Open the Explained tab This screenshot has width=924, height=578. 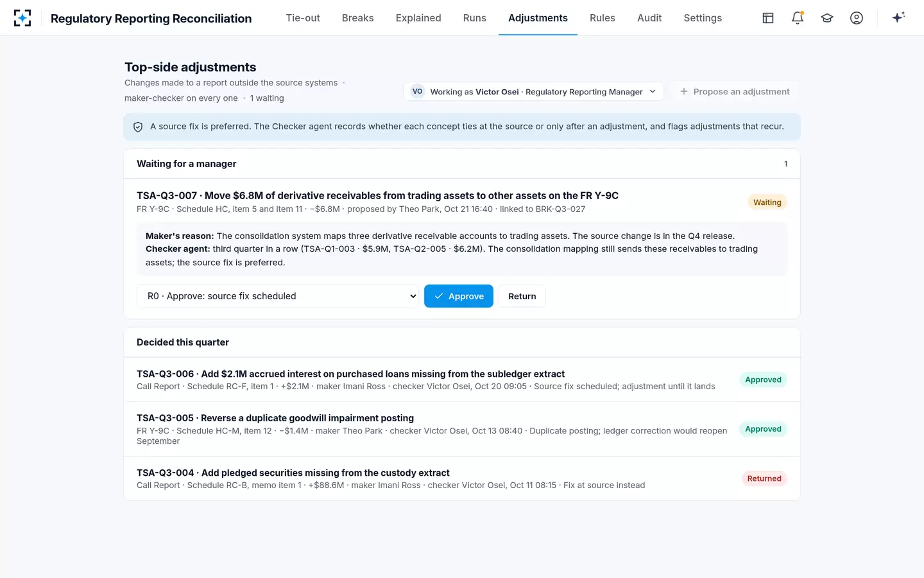tap(418, 18)
